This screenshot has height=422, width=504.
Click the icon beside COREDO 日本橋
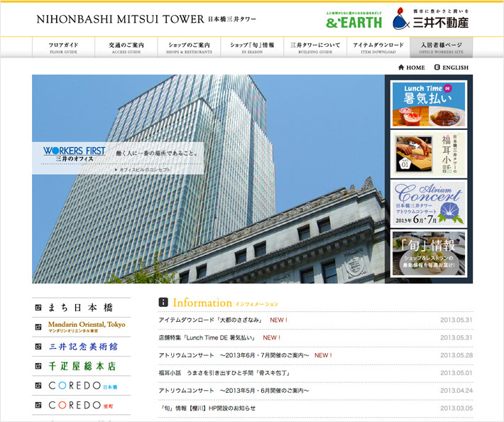pyautogui.click(x=38, y=385)
